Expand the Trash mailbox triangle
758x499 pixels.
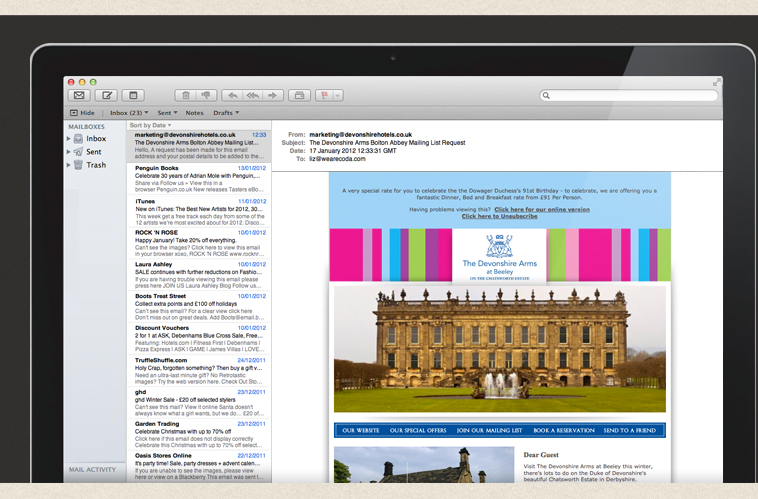pyautogui.click(x=69, y=165)
